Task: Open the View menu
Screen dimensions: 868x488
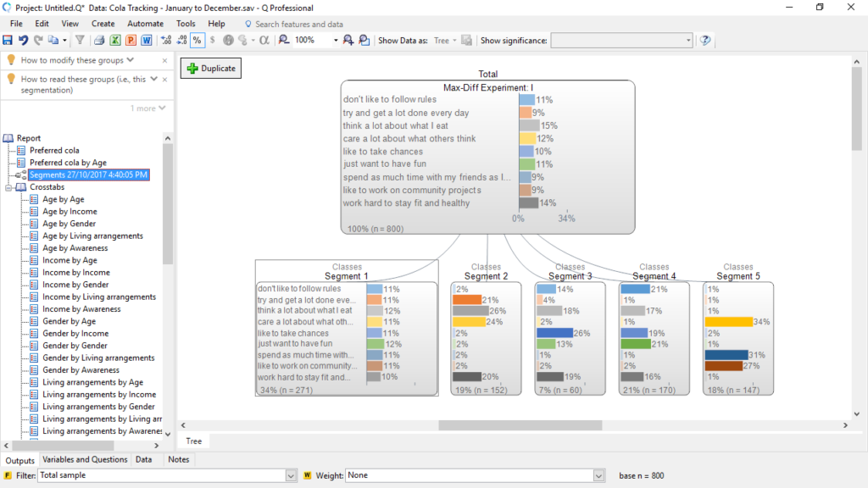Action: coord(70,24)
